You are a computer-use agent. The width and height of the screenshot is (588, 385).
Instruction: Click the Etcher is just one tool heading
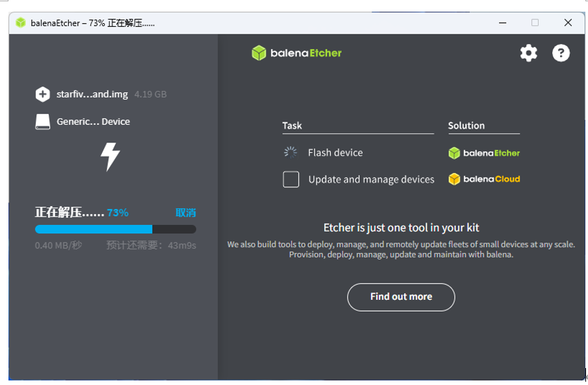click(x=401, y=228)
